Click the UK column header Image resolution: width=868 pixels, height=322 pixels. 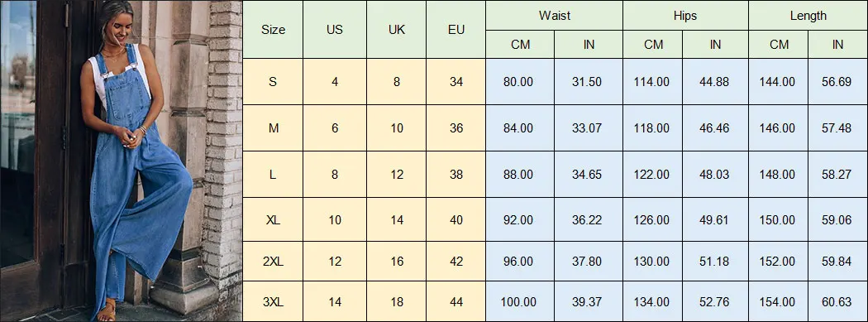[396, 29]
